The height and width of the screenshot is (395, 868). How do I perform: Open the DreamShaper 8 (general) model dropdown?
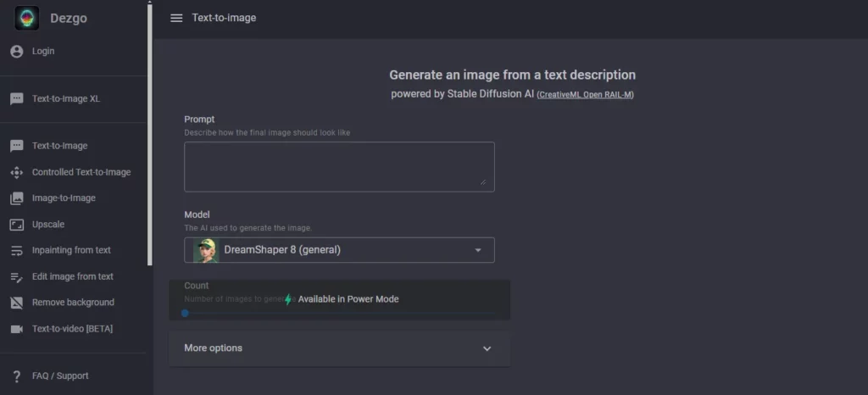(x=339, y=250)
